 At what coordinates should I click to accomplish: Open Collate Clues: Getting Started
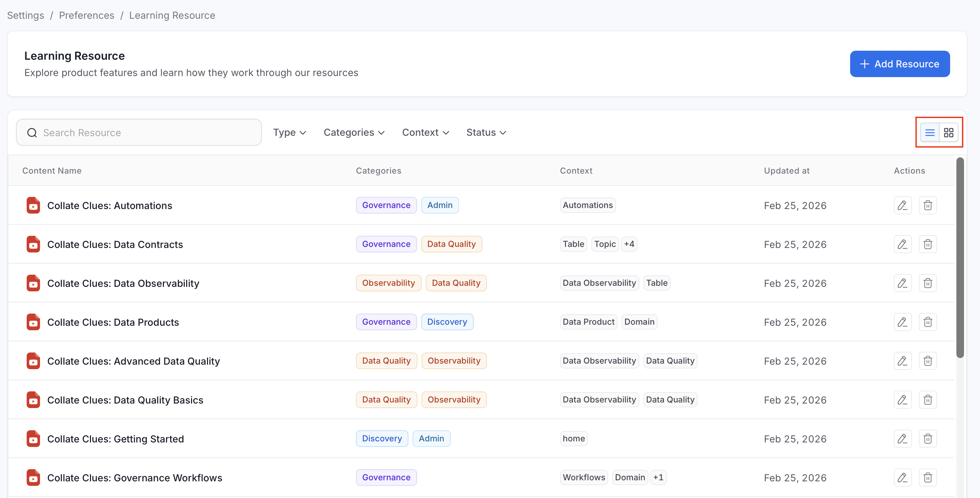tap(116, 439)
